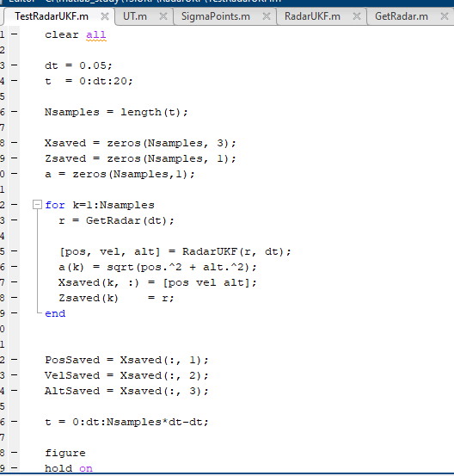Place cursor on 'length(t)' text
454x476 pixels.
[151, 112]
